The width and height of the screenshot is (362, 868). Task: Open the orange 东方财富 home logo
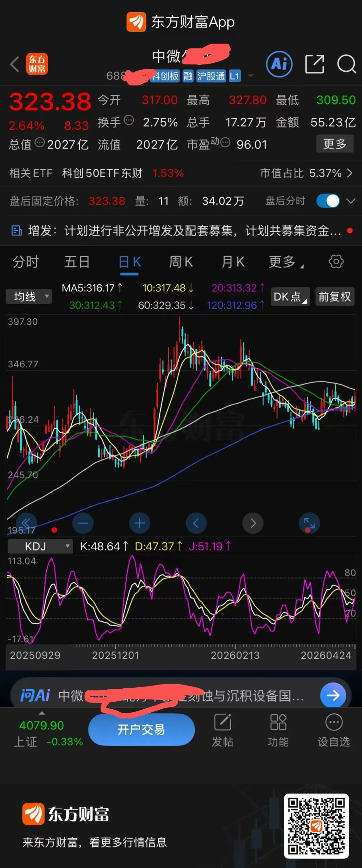(x=37, y=64)
